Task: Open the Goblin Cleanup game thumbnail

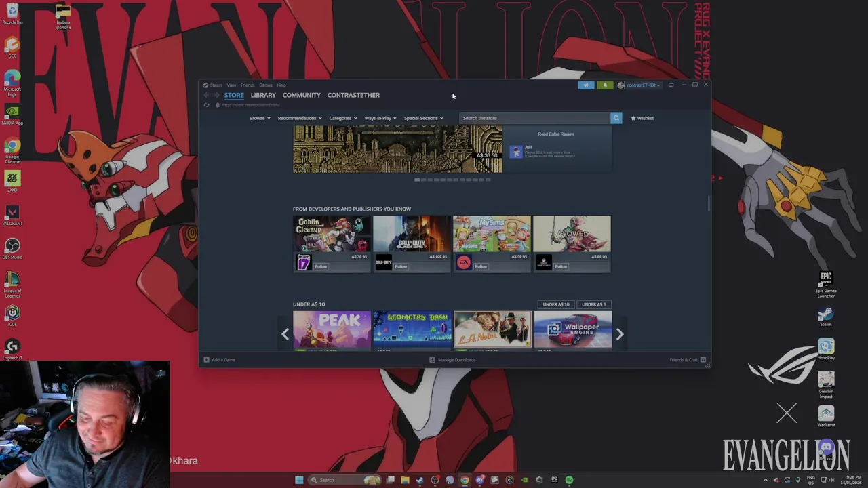Action: pos(332,234)
